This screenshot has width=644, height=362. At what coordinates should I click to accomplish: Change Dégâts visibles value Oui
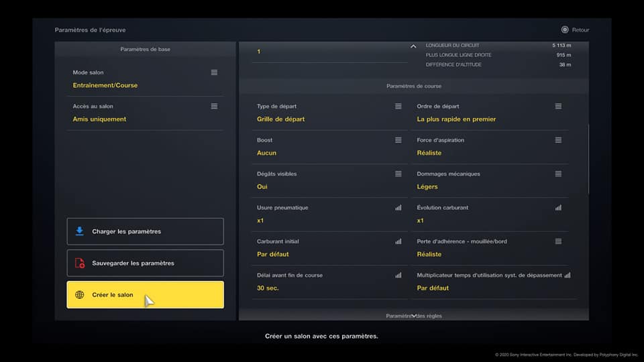pyautogui.click(x=262, y=187)
